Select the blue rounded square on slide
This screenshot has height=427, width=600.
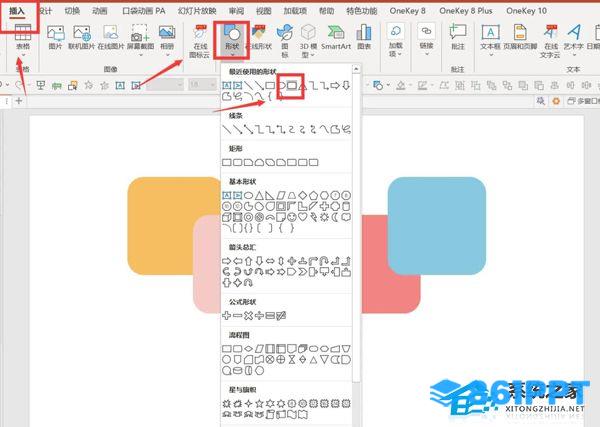(x=437, y=226)
